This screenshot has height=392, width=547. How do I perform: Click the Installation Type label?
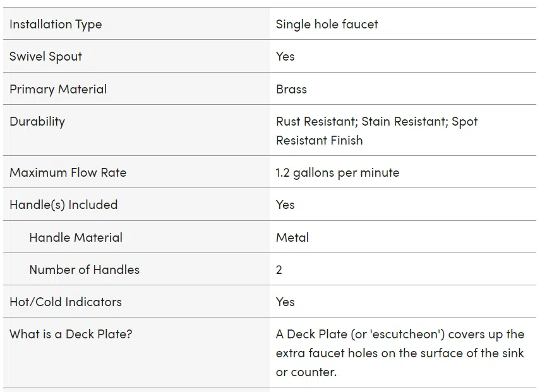tap(56, 25)
